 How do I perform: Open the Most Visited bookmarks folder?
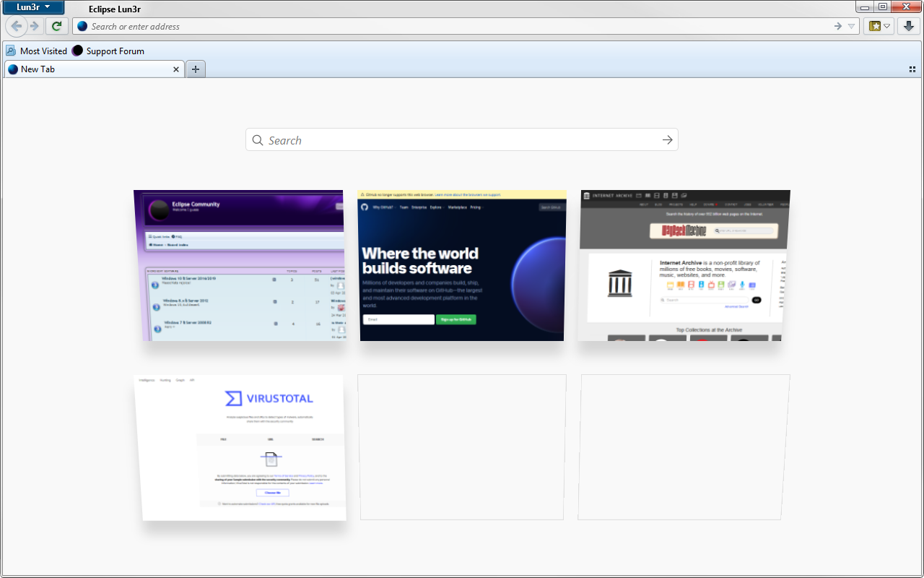[x=36, y=51]
